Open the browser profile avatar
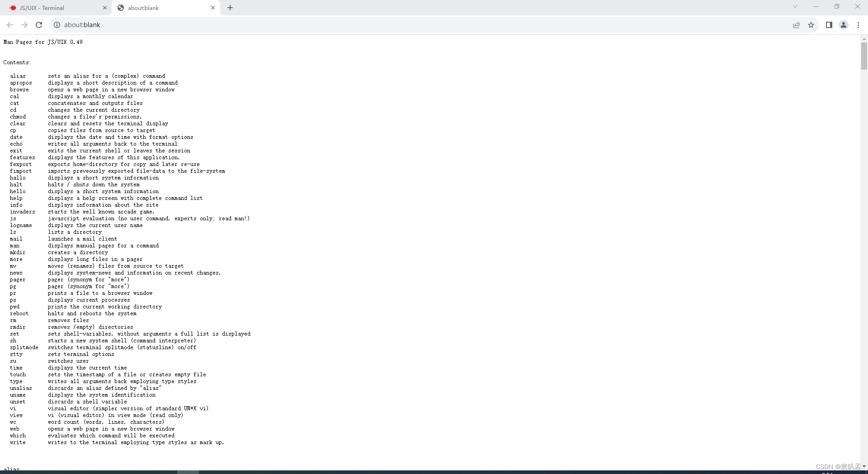This screenshot has height=474, width=868. point(843,25)
